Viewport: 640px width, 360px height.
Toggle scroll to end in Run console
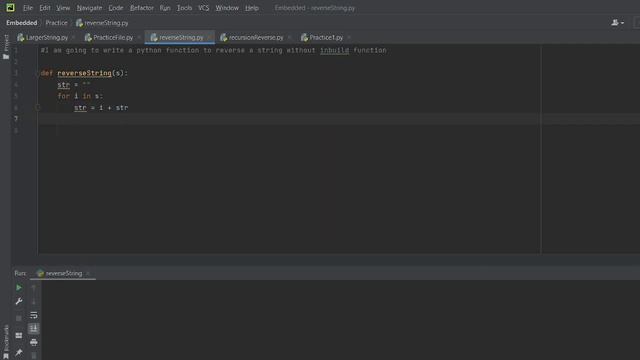pyautogui.click(x=34, y=329)
